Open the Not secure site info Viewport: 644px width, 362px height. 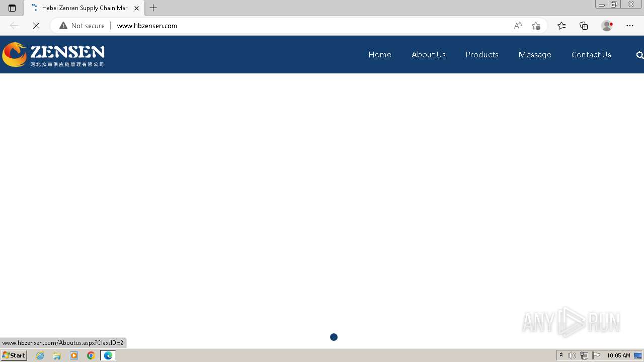pos(82,26)
